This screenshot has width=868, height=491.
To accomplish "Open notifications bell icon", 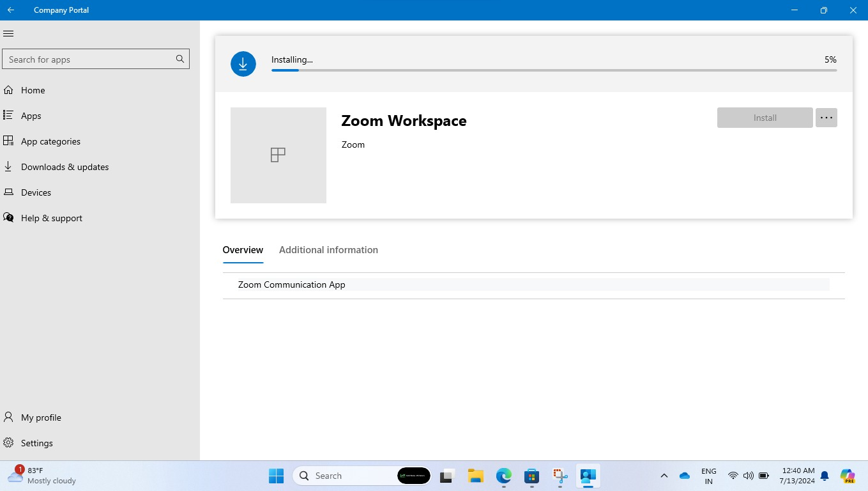I will pyautogui.click(x=825, y=476).
